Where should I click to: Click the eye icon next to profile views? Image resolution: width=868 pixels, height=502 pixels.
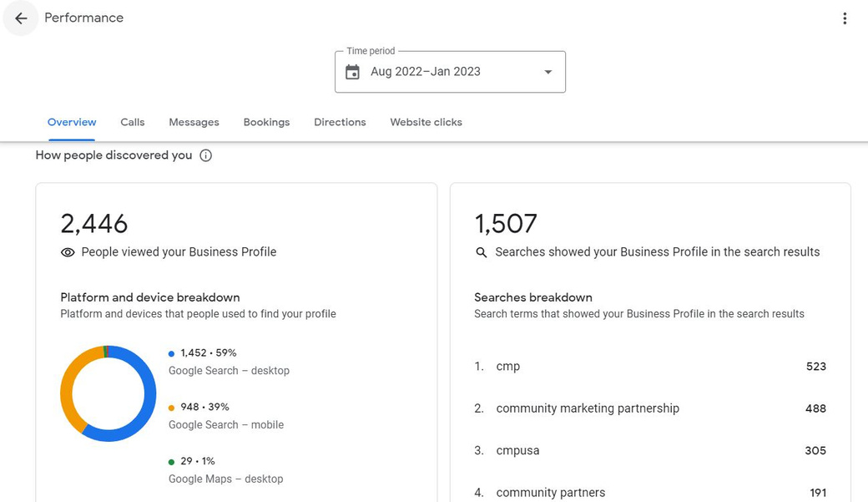click(x=68, y=252)
